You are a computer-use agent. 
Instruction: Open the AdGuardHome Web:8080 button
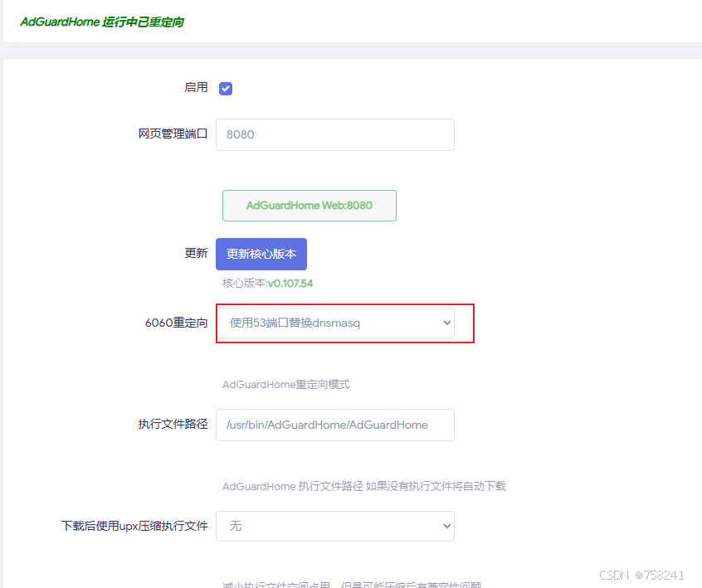310,206
